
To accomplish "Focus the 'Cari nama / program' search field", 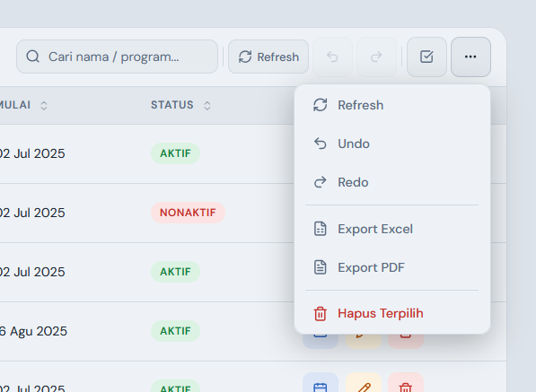I will click(x=117, y=57).
